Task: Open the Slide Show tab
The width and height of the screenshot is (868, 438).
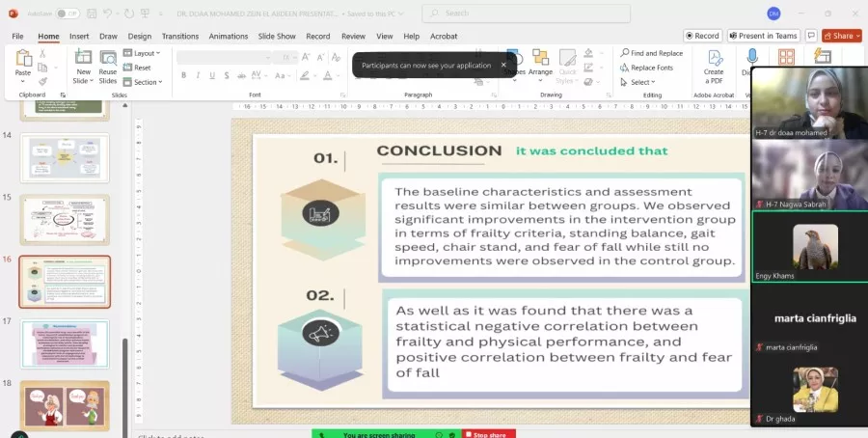Action: tap(278, 36)
